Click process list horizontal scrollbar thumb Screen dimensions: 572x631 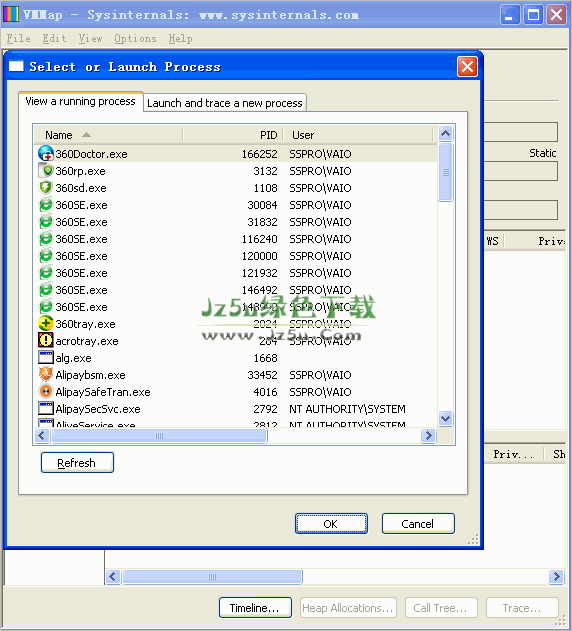[x=159, y=435]
